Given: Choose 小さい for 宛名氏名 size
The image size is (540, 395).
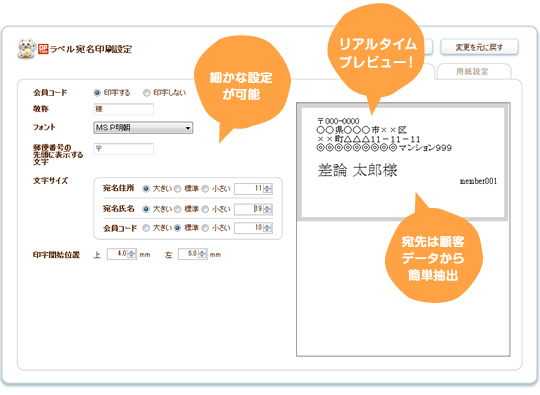Looking at the screenshot, I should [x=205, y=209].
